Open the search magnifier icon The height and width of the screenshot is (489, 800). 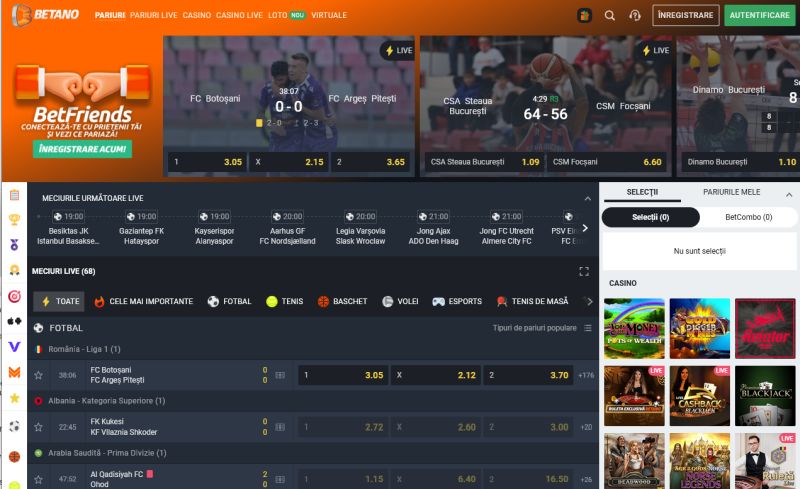click(x=610, y=15)
